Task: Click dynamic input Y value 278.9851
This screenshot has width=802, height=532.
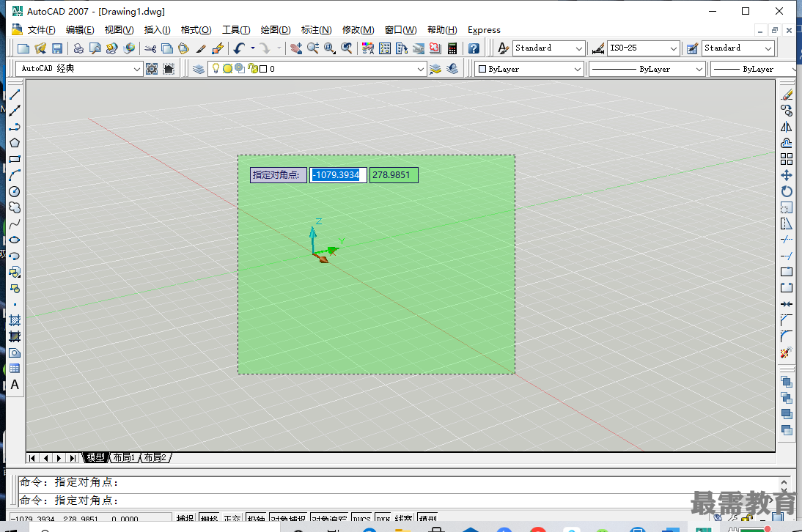Action: click(394, 175)
